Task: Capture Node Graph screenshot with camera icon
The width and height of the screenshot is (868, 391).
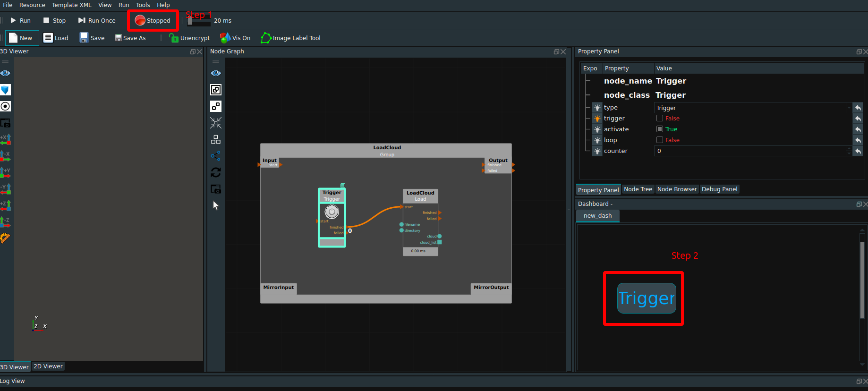Action: point(216,189)
